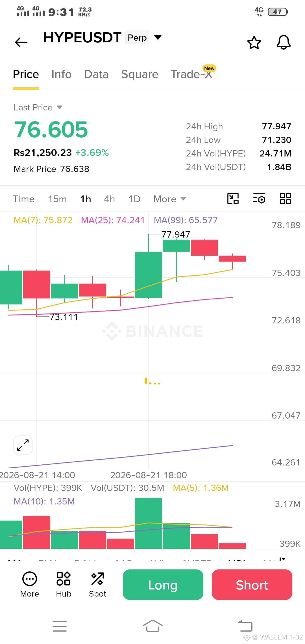Image resolution: width=305 pixels, height=644 pixels.
Task: Open chart indicator settings icon
Action: [x=259, y=199]
